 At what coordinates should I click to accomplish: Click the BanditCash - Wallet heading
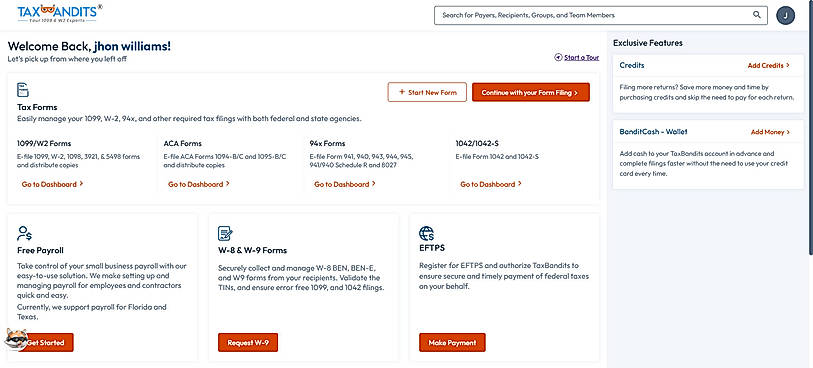[x=653, y=132]
